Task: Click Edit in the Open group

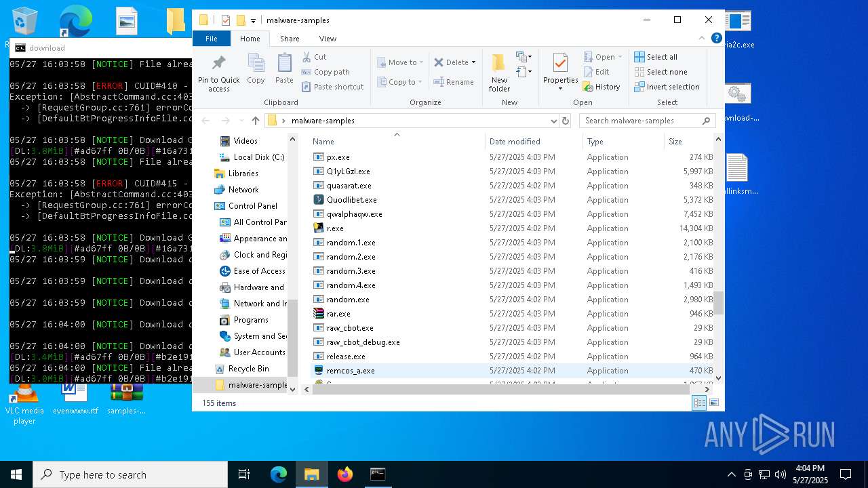Action: tap(596, 72)
